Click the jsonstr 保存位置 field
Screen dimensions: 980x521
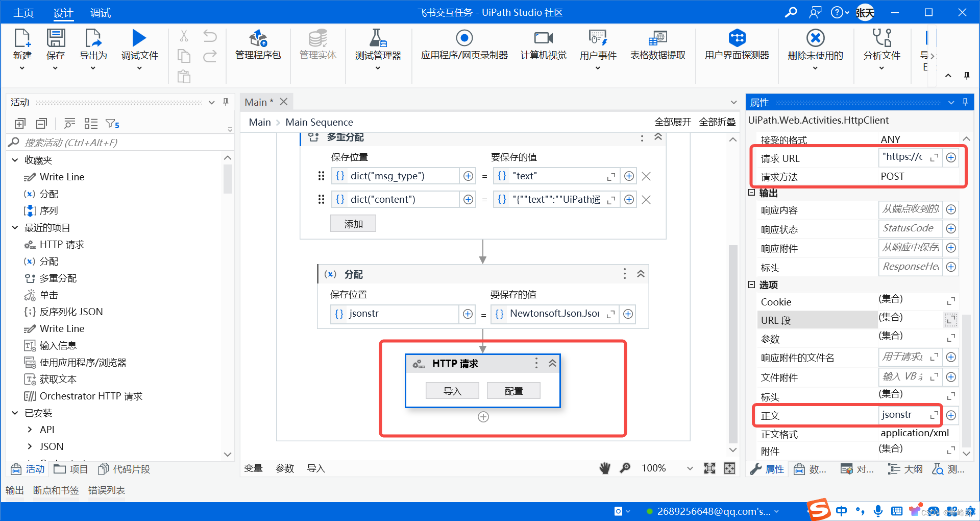pyautogui.click(x=395, y=314)
